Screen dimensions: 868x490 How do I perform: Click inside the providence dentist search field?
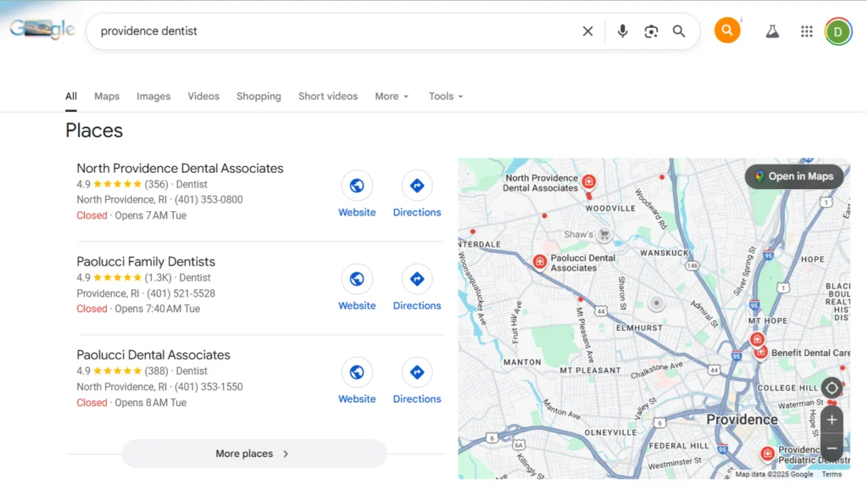click(x=254, y=31)
